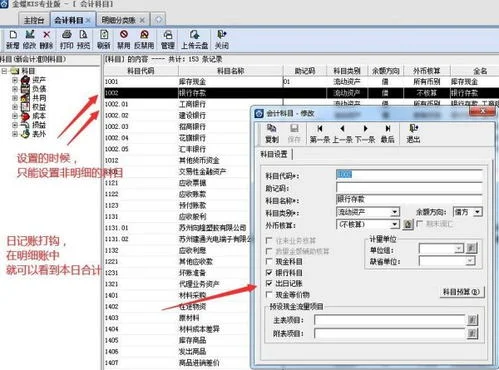Click the 删除 (delete) toolbar icon
This screenshot has height=370, width=499.
[46, 39]
